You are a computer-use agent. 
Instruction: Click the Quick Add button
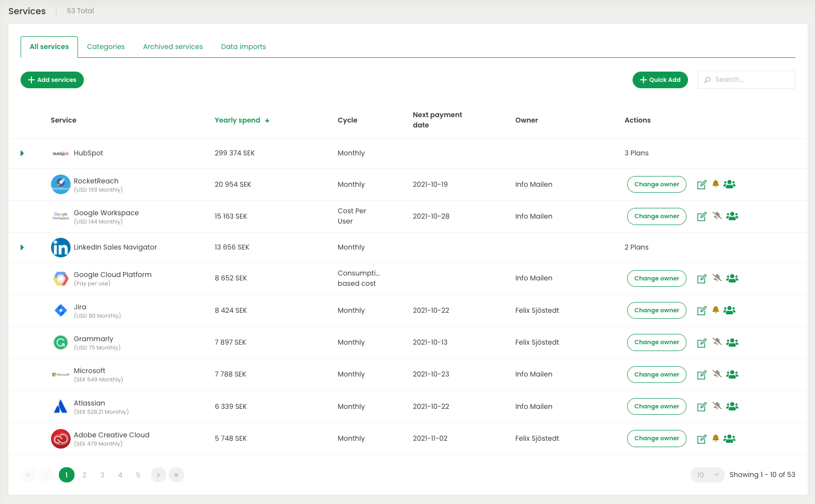(x=660, y=80)
